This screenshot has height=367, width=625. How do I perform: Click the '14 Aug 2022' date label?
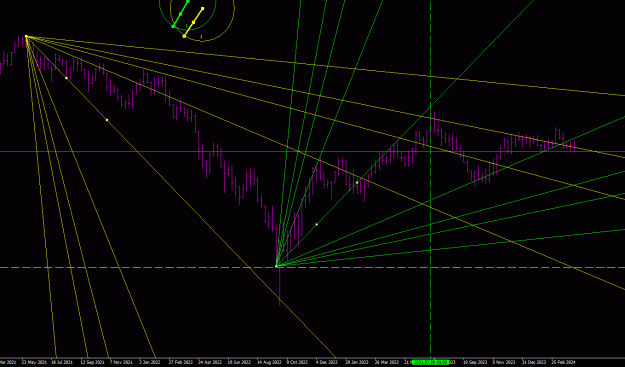pyautogui.click(x=269, y=362)
